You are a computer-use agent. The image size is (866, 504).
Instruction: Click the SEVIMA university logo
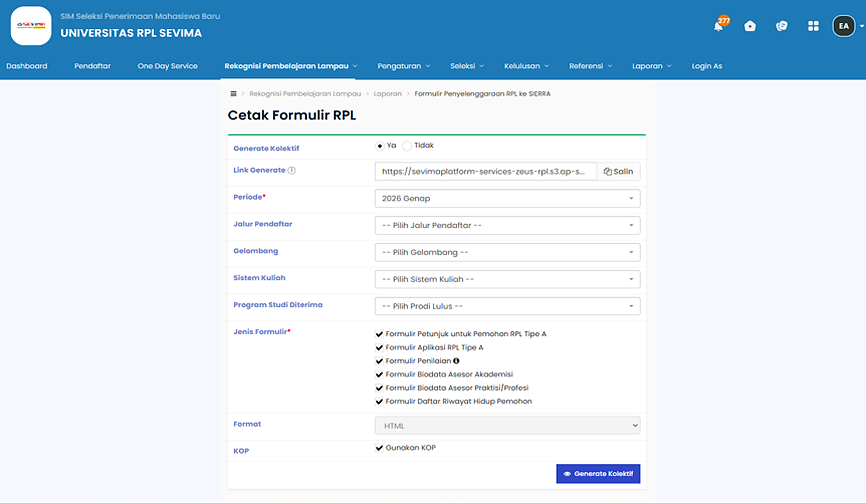pyautogui.click(x=31, y=26)
